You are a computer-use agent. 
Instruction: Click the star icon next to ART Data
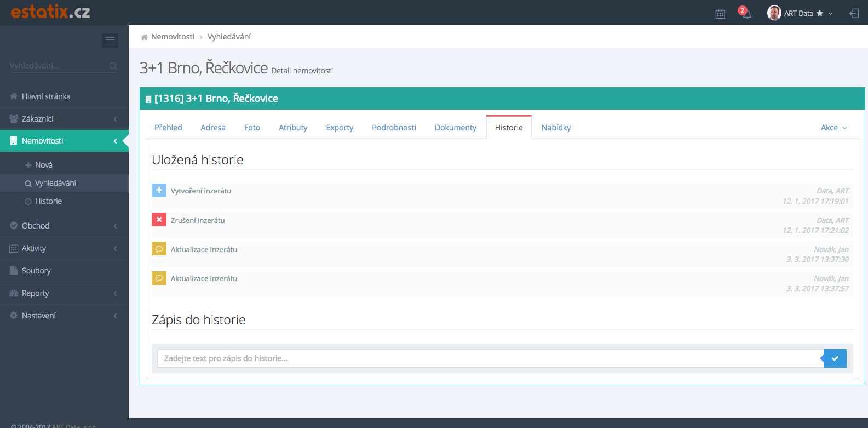click(820, 13)
